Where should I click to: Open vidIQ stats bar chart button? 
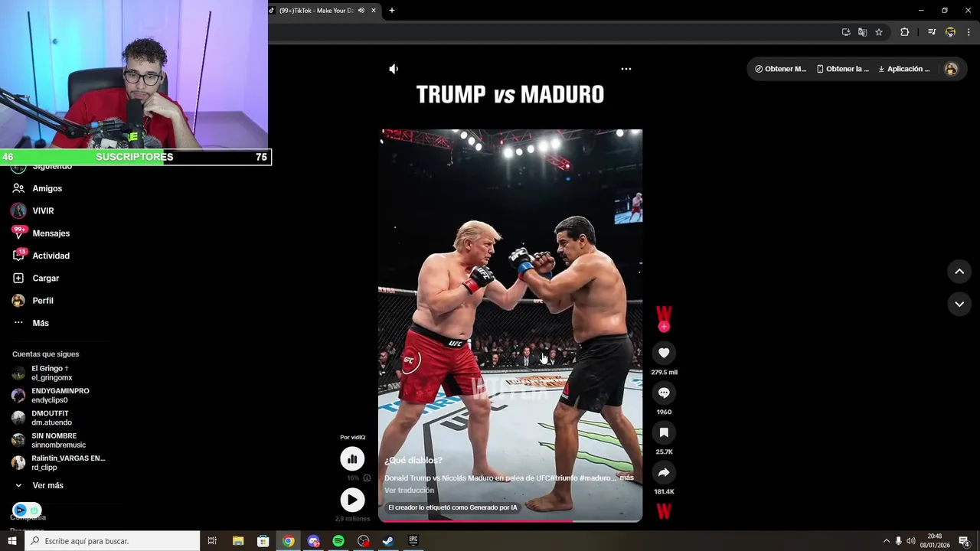point(352,458)
